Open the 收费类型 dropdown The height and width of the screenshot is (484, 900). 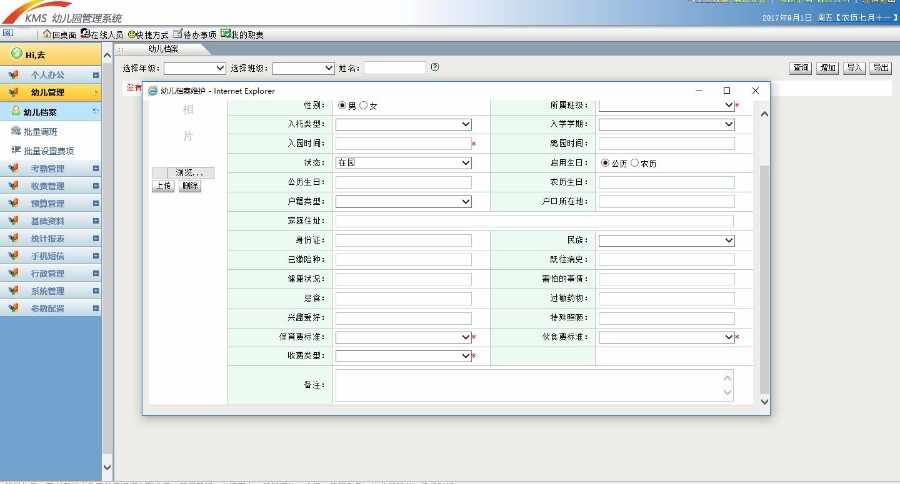(x=404, y=356)
